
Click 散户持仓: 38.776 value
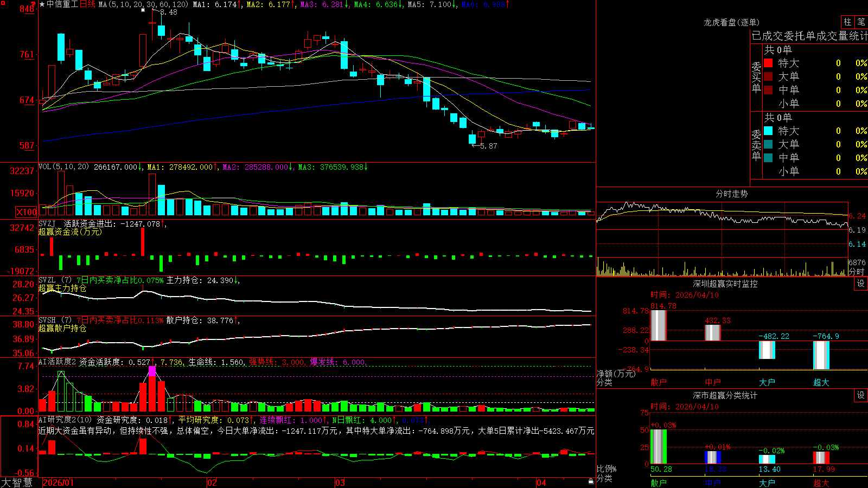[200, 320]
